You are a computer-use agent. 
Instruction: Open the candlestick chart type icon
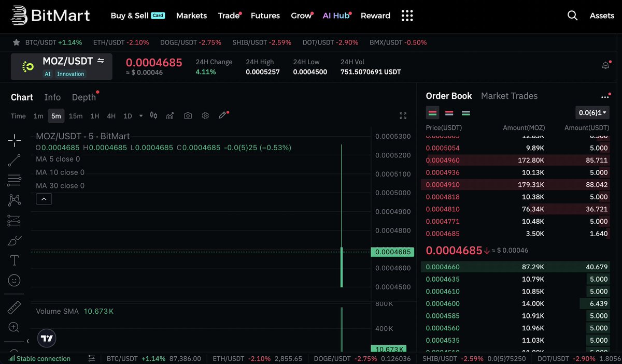click(x=153, y=115)
